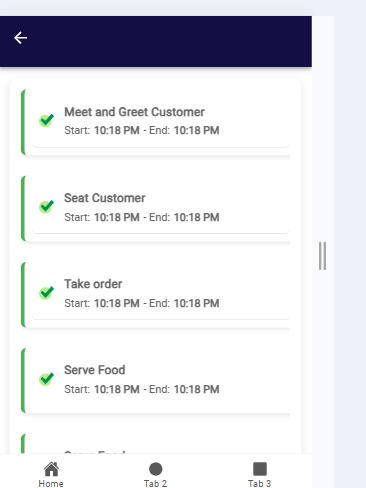Select the Take order task title
The height and width of the screenshot is (488, 366).
[x=93, y=284]
